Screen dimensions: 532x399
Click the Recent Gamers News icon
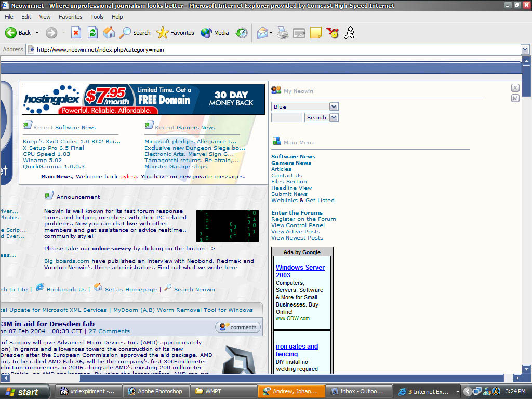149,125
